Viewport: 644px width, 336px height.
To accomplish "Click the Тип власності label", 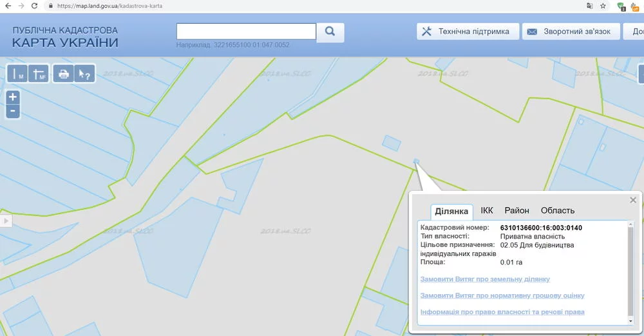I will click(x=445, y=236).
